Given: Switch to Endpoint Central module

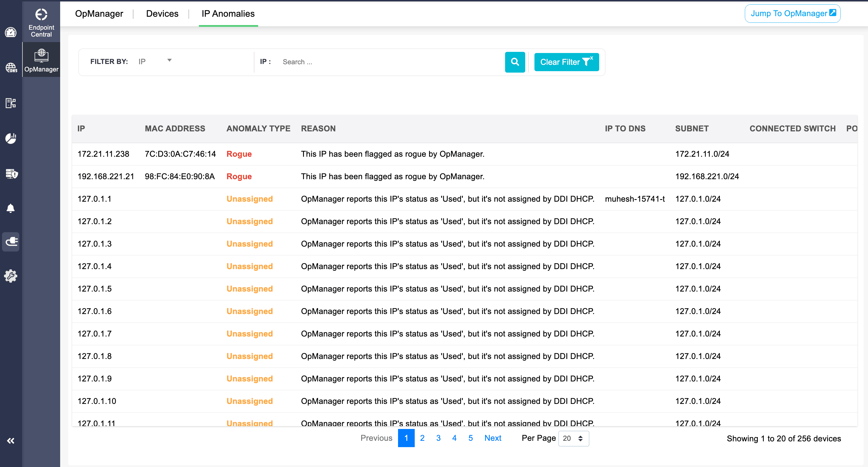Looking at the screenshot, I should pyautogui.click(x=41, y=21).
